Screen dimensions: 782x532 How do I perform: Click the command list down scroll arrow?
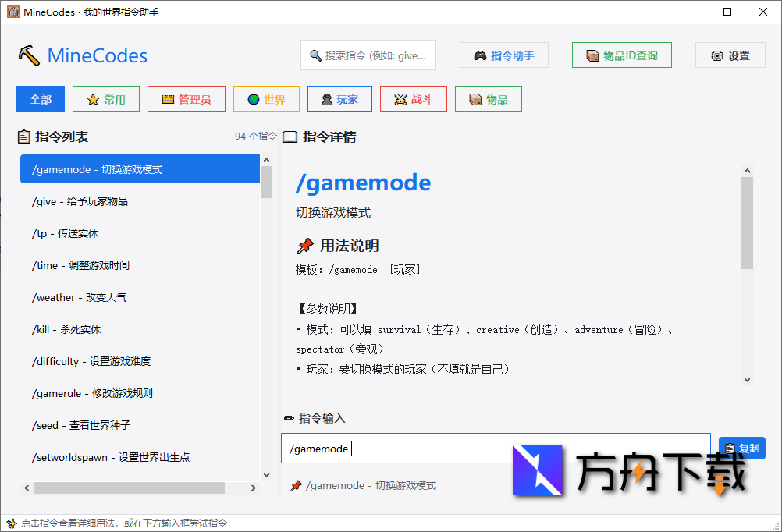(266, 474)
